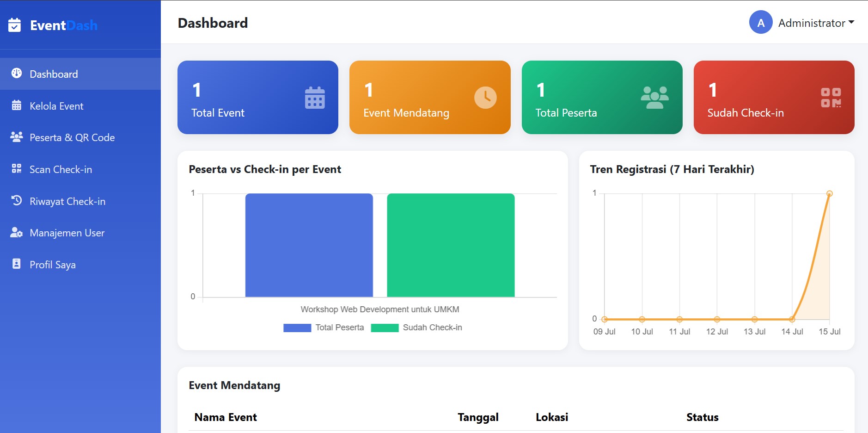The image size is (868, 433).
Task: Go to Kelola Event in sidebar
Action: point(80,106)
